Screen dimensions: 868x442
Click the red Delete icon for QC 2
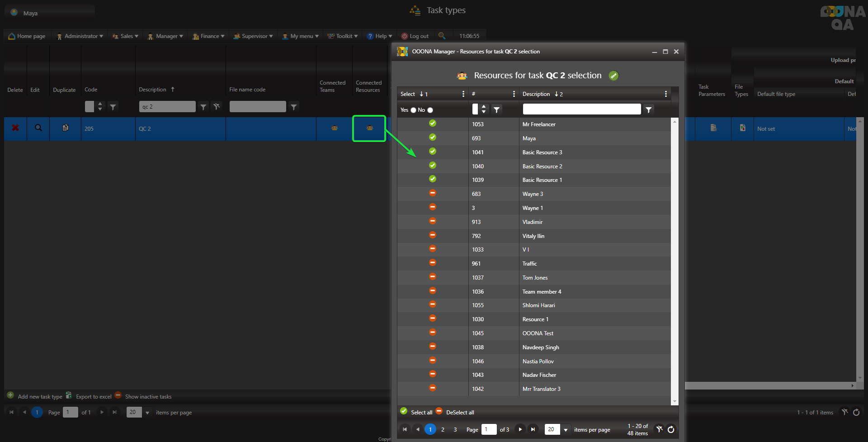15,128
